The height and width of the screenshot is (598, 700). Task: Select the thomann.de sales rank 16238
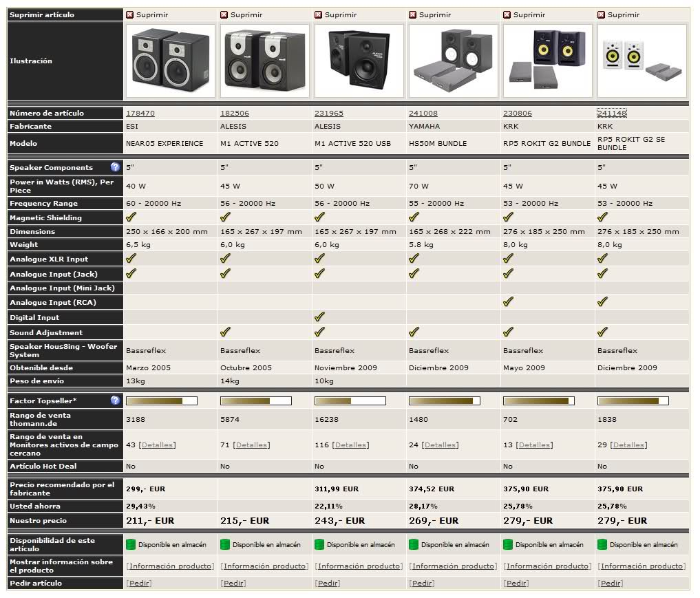coord(326,420)
